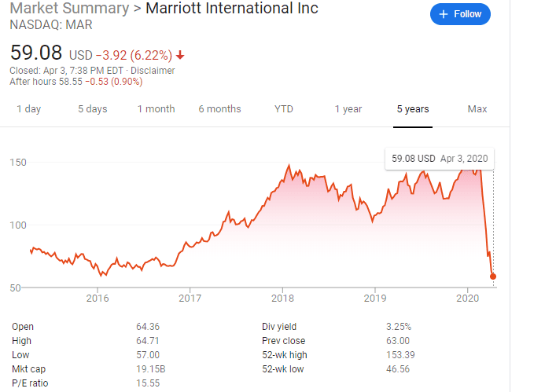Select the 1 day tab

(29, 109)
